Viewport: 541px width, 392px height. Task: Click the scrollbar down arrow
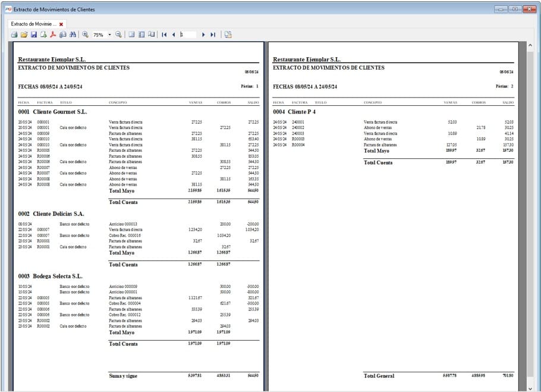pyautogui.click(x=530, y=388)
